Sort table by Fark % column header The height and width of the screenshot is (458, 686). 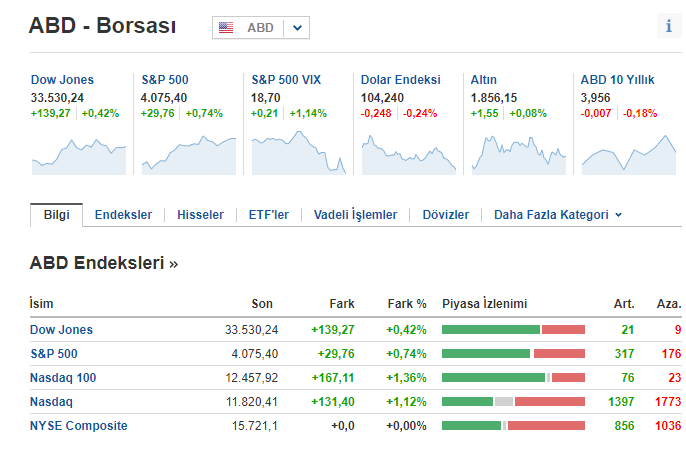406,304
